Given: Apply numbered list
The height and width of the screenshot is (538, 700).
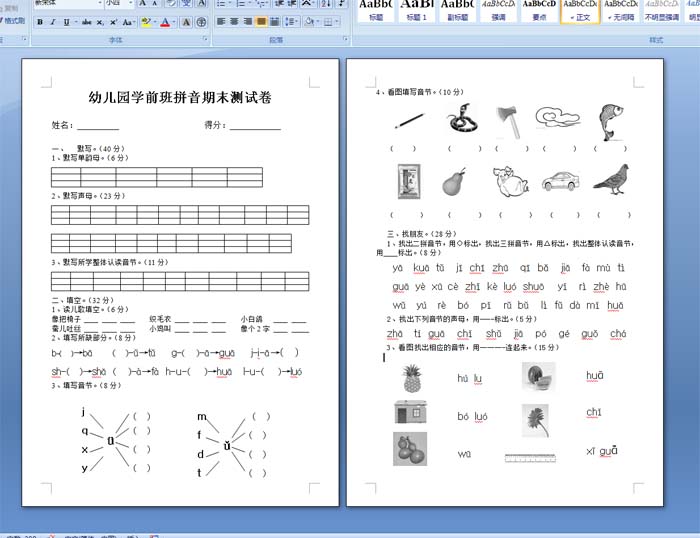Looking at the screenshot, I should tap(242, 3).
